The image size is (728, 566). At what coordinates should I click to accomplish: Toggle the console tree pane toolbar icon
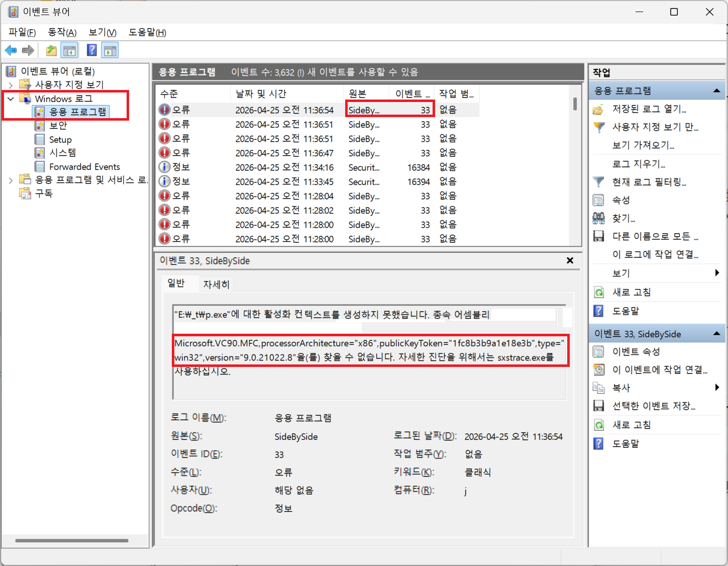point(69,50)
